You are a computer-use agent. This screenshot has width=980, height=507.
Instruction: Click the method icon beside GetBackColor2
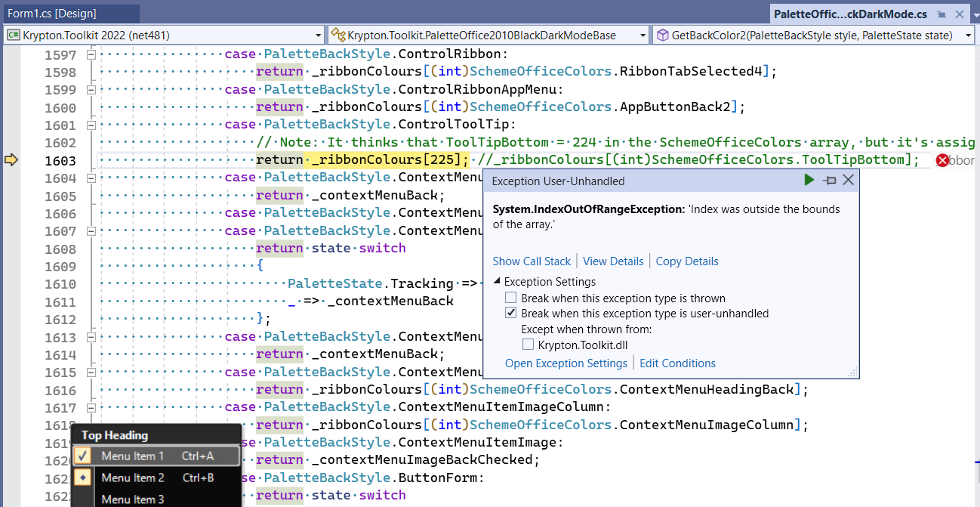click(x=663, y=34)
